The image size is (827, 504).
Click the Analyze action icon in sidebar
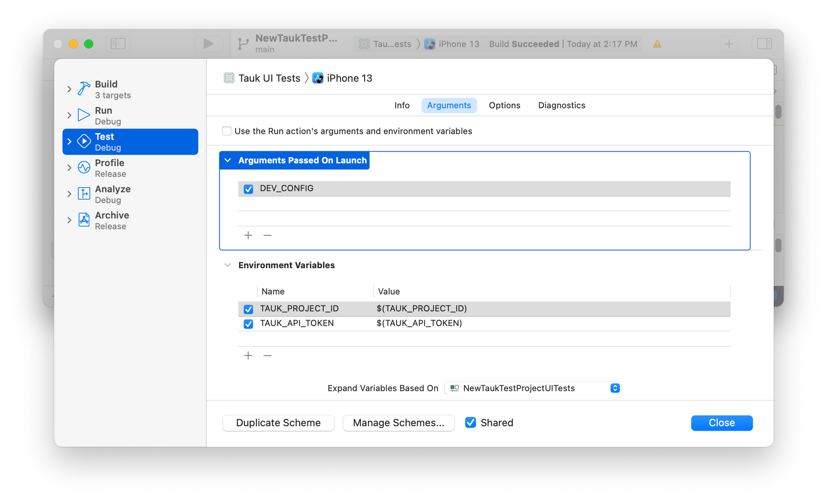pyautogui.click(x=84, y=194)
